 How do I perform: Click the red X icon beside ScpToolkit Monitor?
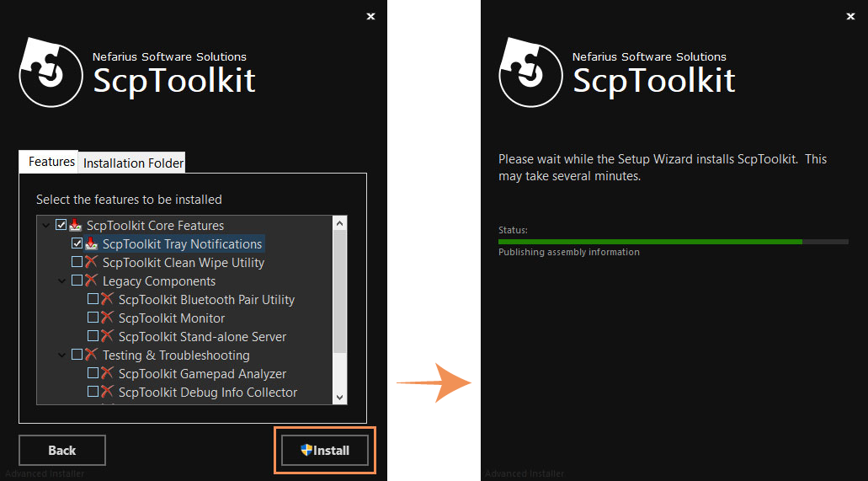[x=107, y=318]
